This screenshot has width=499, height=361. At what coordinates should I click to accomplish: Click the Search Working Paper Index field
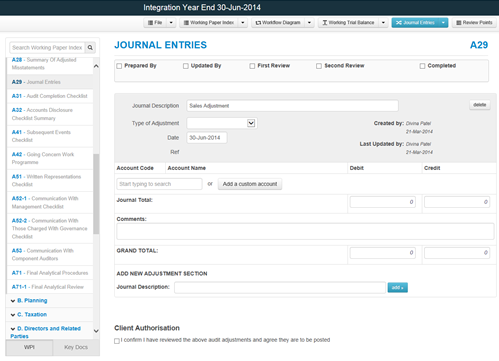click(x=47, y=48)
